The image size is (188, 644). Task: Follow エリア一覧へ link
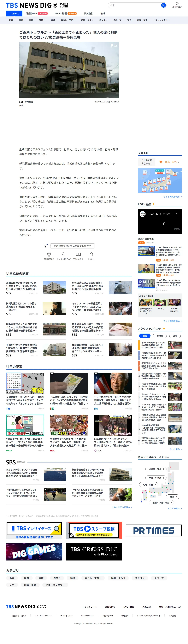pyautogui.click(x=175, y=509)
